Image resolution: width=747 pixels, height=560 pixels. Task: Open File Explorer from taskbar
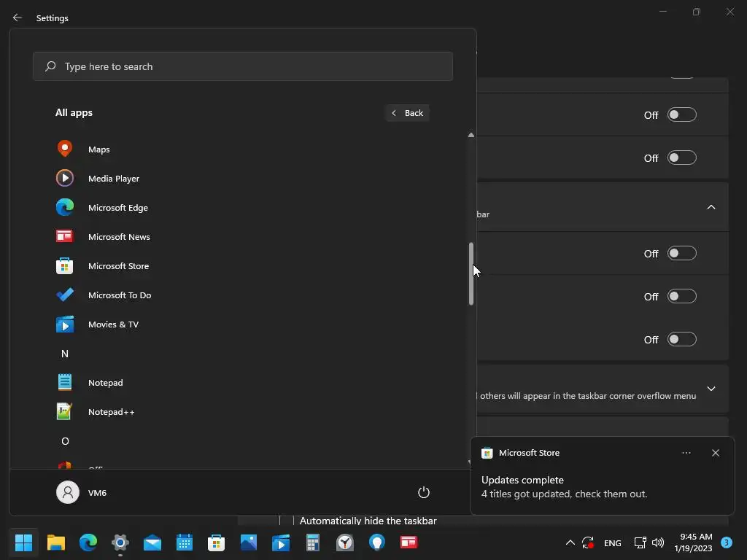[x=55, y=542]
